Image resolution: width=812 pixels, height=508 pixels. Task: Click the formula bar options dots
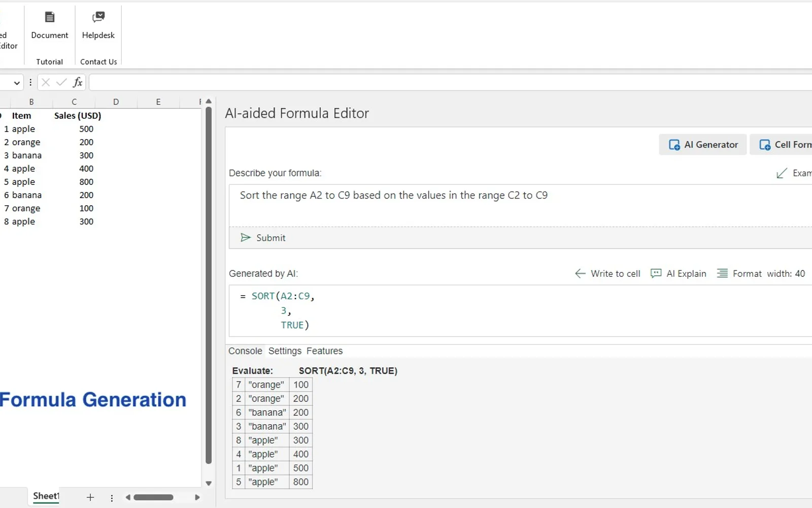click(x=30, y=82)
